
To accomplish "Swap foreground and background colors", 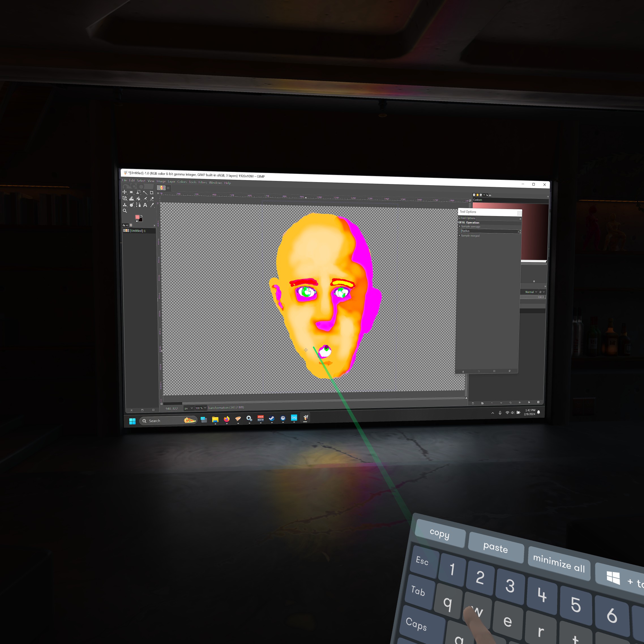I will point(142,216).
